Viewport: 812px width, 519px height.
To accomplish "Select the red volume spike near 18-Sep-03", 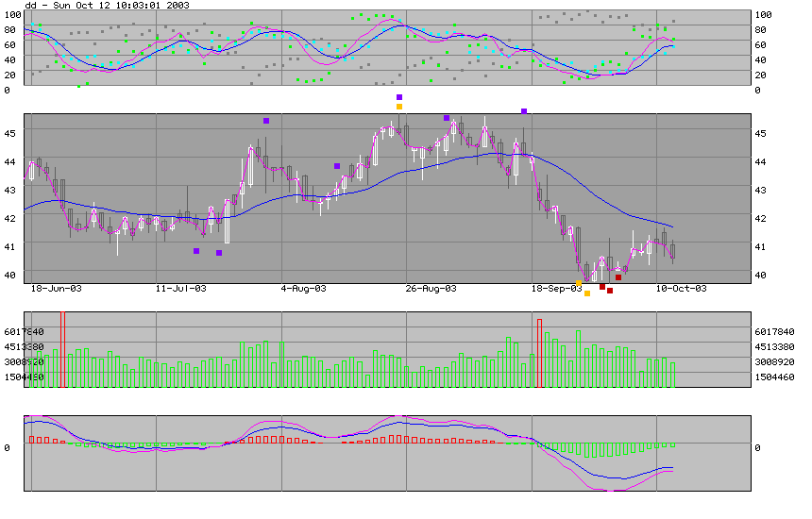I will [x=539, y=353].
